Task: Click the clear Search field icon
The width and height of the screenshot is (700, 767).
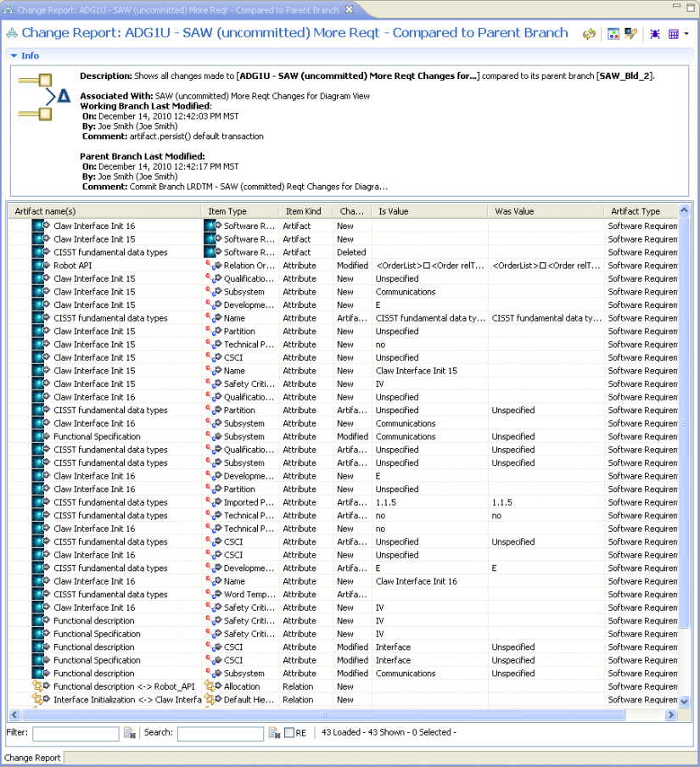Action: (x=275, y=732)
